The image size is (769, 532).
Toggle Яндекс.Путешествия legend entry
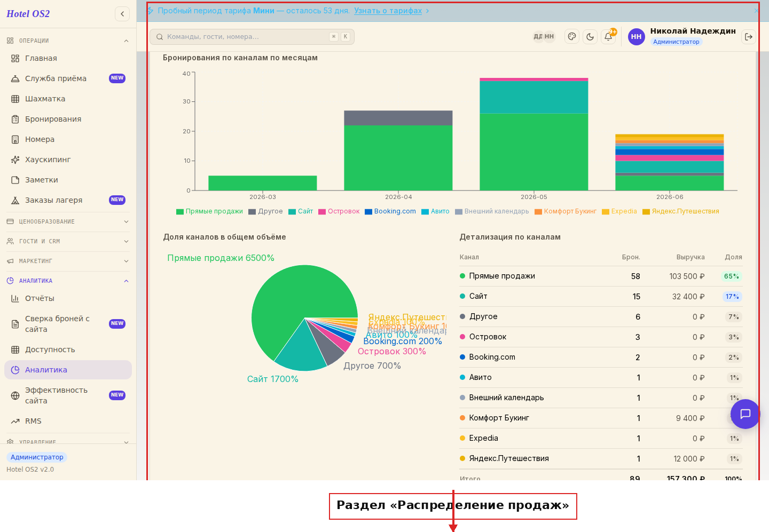tap(681, 211)
